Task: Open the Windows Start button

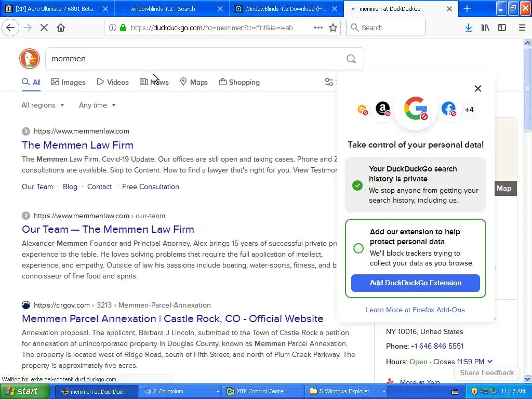Action: pos(24,392)
